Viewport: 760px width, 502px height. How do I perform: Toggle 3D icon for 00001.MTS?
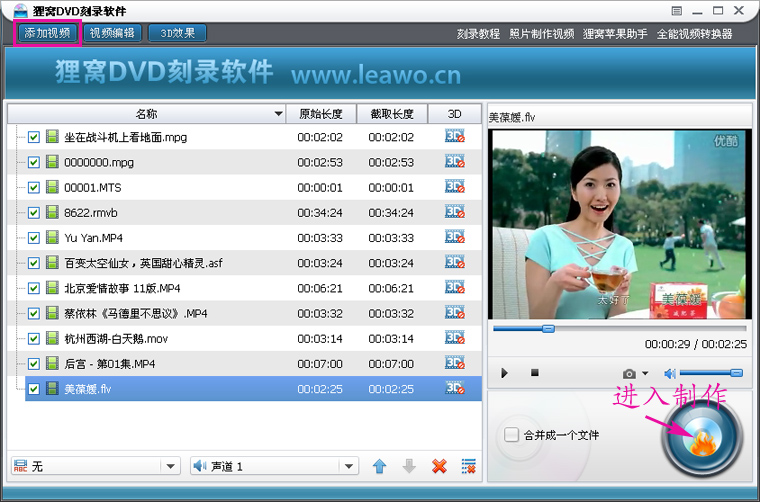pos(455,187)
